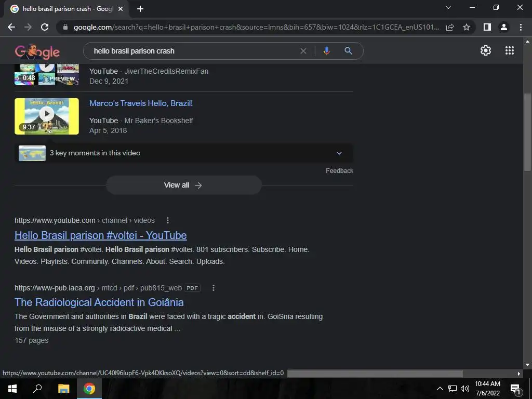Open Marco's Travels Hello, Brazil! link
The height and width of the screenshot is (399, 532).
141,103
